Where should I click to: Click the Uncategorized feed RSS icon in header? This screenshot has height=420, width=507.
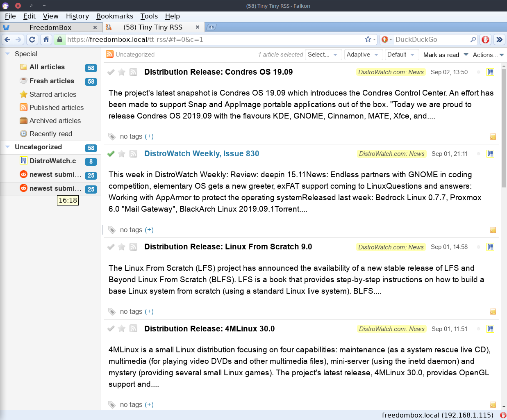point(109,54)
